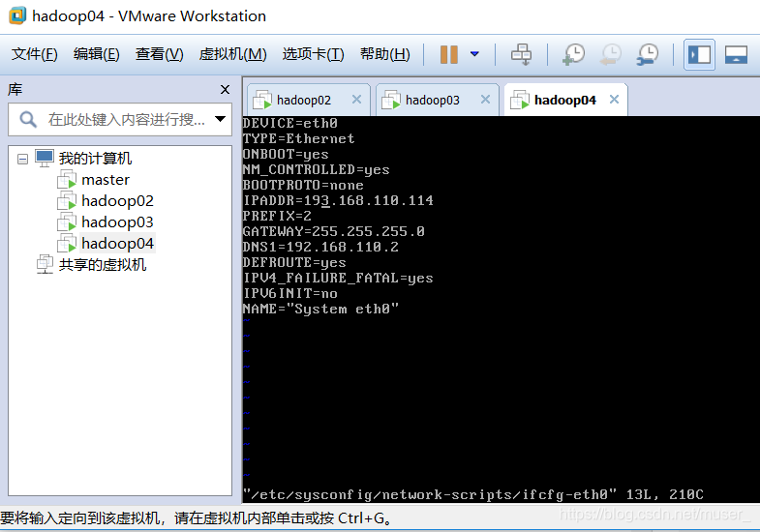Viewport: 760px width, 532px height.
Task: Open the 选项卡(T) menu
Action: 313,54
